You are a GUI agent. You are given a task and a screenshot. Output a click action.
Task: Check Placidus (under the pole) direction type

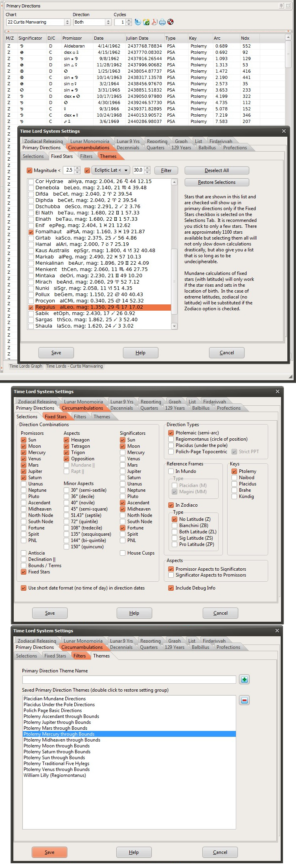[171, 445]
